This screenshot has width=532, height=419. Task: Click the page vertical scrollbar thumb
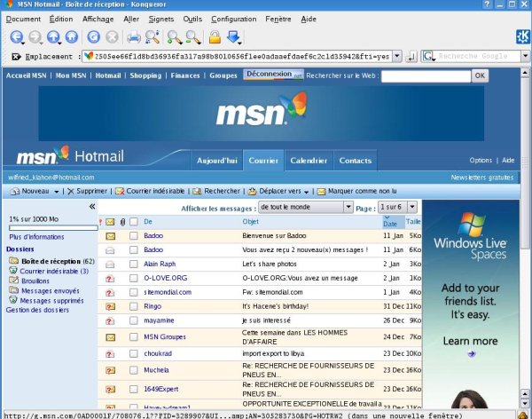point(525,163)
